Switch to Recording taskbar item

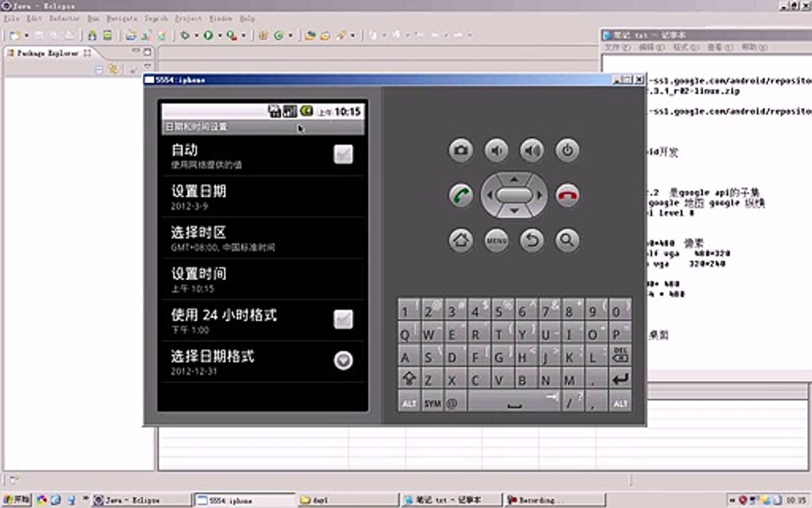point(555,500)
